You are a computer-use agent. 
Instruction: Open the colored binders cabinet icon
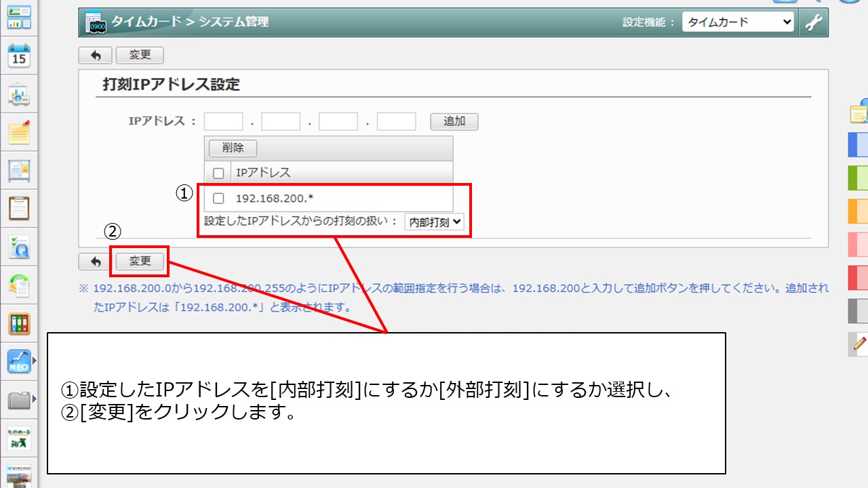[x=19, y=323]
